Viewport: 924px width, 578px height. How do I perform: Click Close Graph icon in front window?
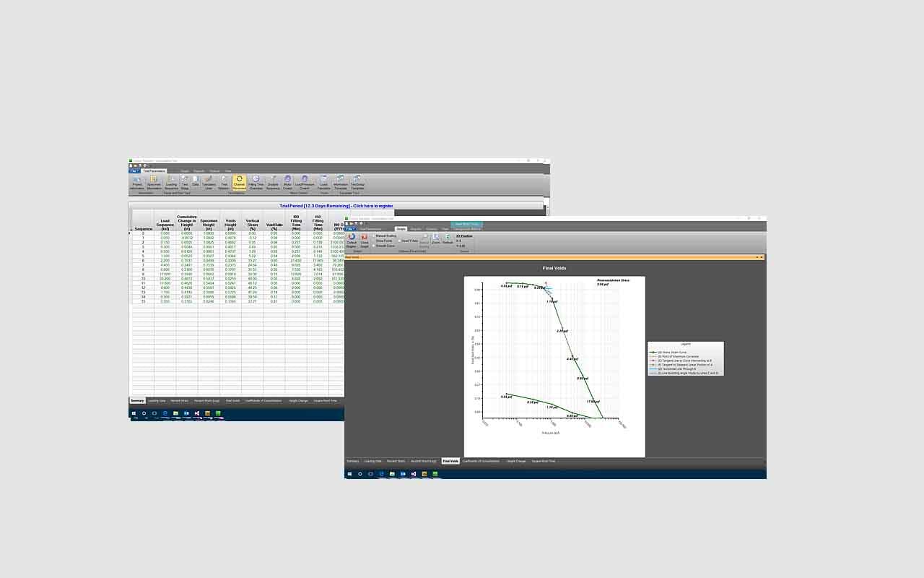pos(365,241)
